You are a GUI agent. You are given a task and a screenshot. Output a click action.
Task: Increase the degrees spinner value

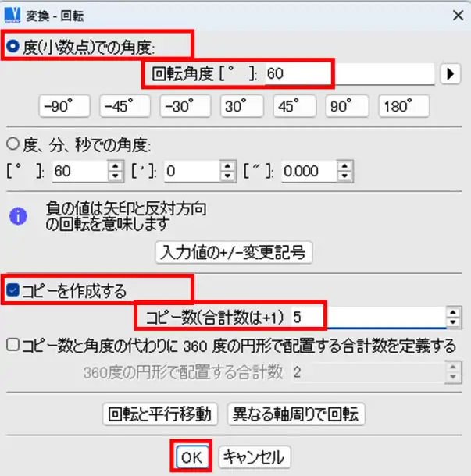115,165
